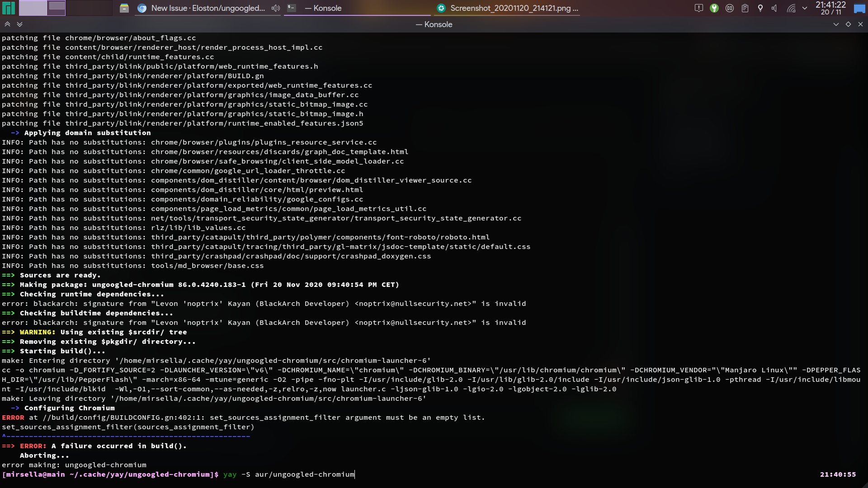Viewport: 868px width, 488px height.
Task: Toggle Konsole window keep-above (double up arrows)
Action: [8, 24]
